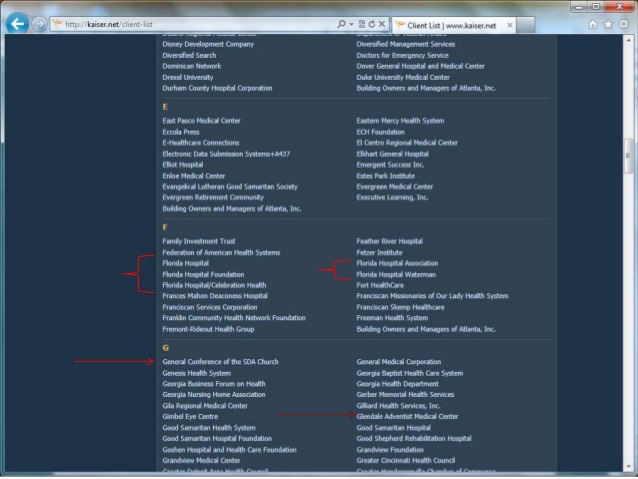Click Florida Hospital Association
This screenshot has width=638, height=479.
[397, 263]
